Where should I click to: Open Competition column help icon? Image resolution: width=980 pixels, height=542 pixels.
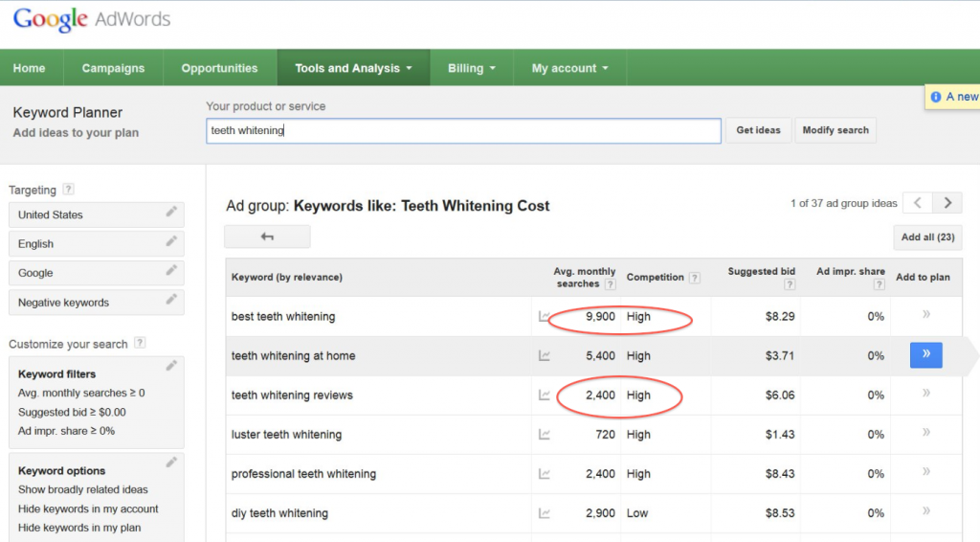click(695, 278)
